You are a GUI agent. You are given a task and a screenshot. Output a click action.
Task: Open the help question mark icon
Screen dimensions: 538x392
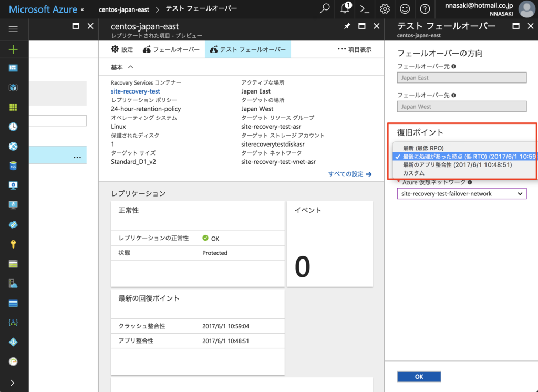pyautogui.click(x=425, y=8)
